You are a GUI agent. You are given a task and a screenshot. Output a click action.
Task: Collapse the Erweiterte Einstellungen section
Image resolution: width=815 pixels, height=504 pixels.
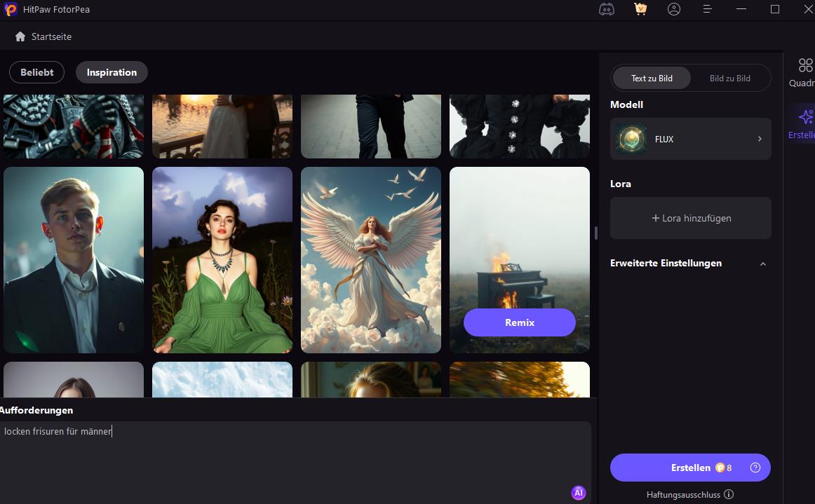coord(763,264)
